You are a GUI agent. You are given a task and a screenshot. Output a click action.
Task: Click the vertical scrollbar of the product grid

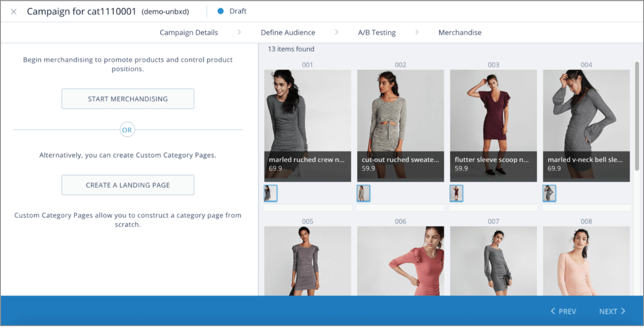[637, 116]
